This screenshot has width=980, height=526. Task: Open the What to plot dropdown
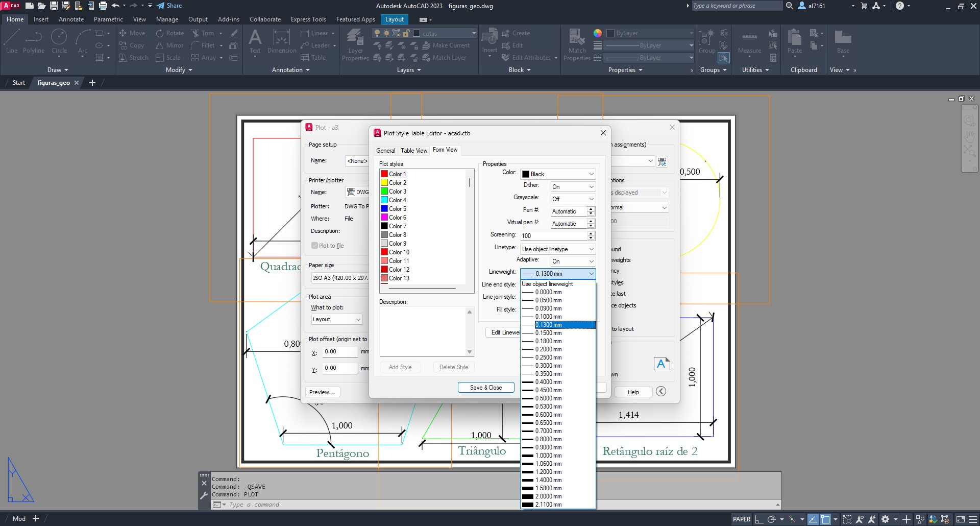[337, 319]
